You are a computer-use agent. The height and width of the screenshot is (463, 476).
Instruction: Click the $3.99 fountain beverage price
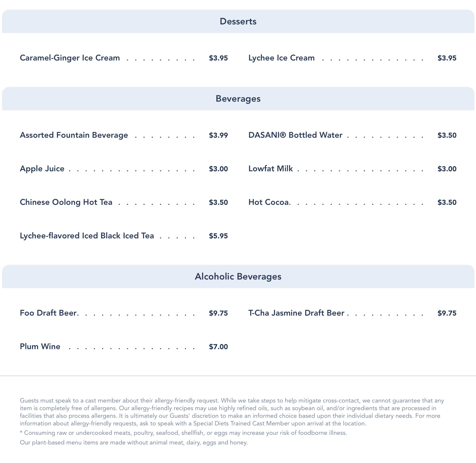point(218,135)
